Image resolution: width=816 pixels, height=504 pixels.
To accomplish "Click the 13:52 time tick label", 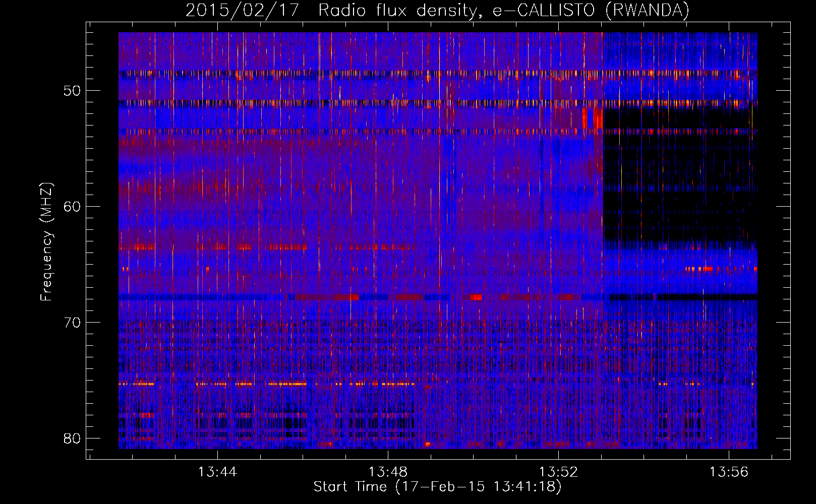I will pos(558,472).
